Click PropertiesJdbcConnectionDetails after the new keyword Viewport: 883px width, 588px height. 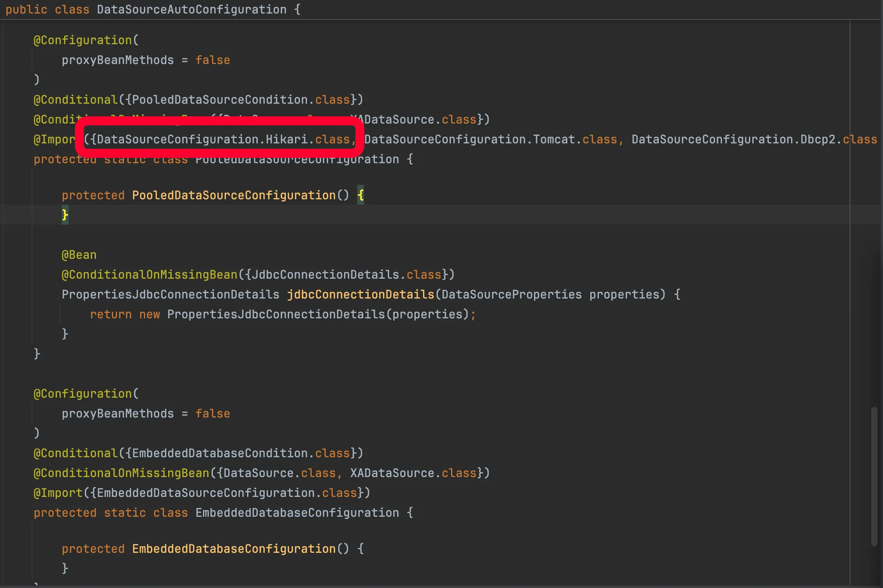(276, 314)
